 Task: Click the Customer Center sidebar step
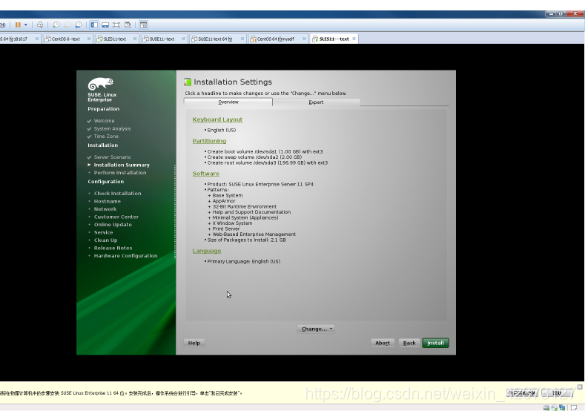pos(116,217)
